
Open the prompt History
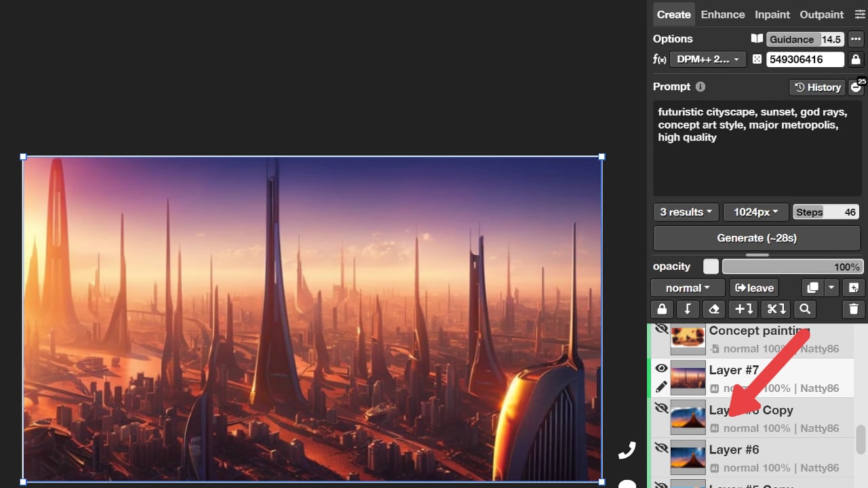tap(817, 87)
